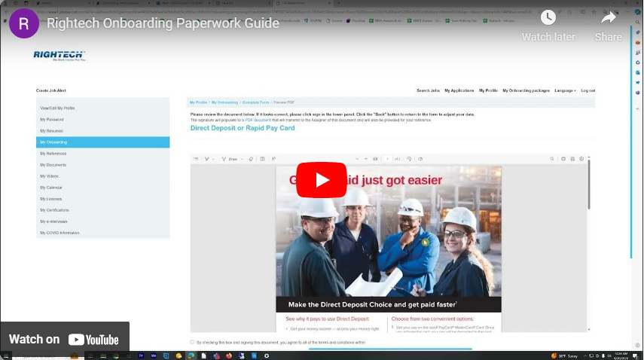644x360 pixels.
Task: Click the Rightech logo
Action: coord(60,56)
